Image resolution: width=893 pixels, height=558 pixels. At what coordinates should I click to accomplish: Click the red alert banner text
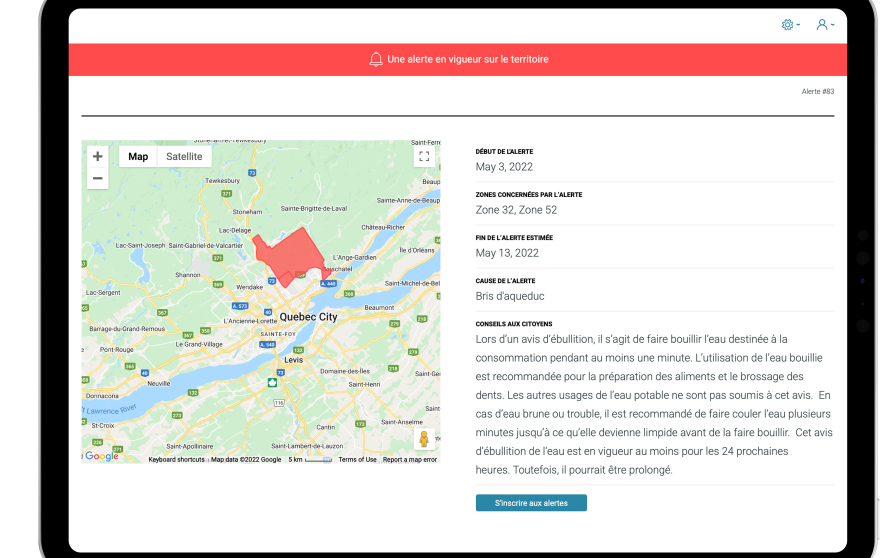click(x=468, y=59)
